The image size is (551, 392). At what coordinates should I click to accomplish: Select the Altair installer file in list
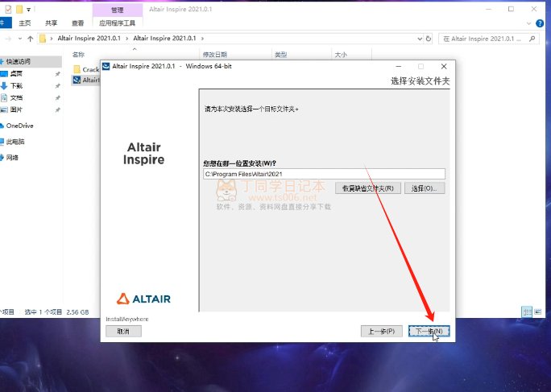(86, 80)
